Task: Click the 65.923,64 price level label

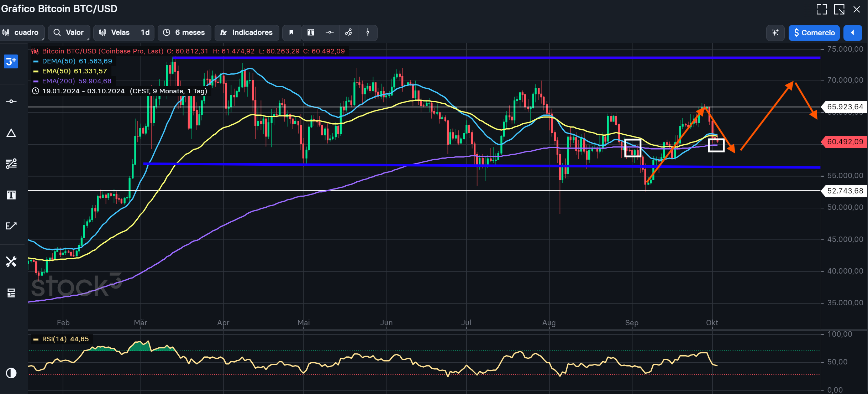Action: 845,107
